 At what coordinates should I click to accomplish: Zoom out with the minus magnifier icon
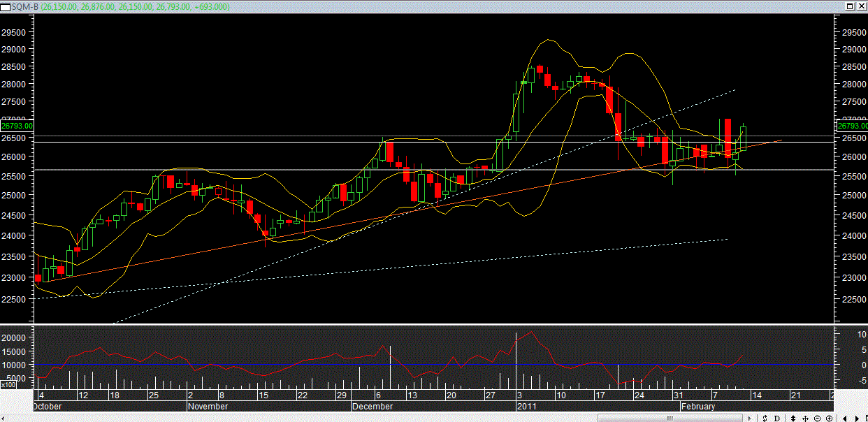[x=817, y=419]
